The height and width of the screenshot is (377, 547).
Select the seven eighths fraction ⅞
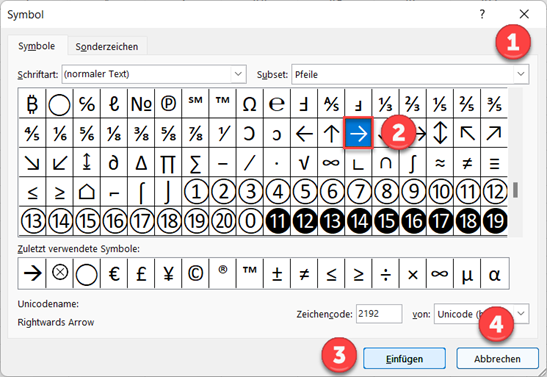[x=195, y=133]
